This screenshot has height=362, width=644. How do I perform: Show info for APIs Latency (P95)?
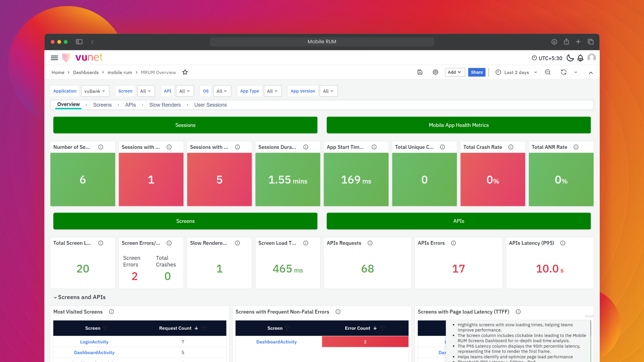coord(563,243)
